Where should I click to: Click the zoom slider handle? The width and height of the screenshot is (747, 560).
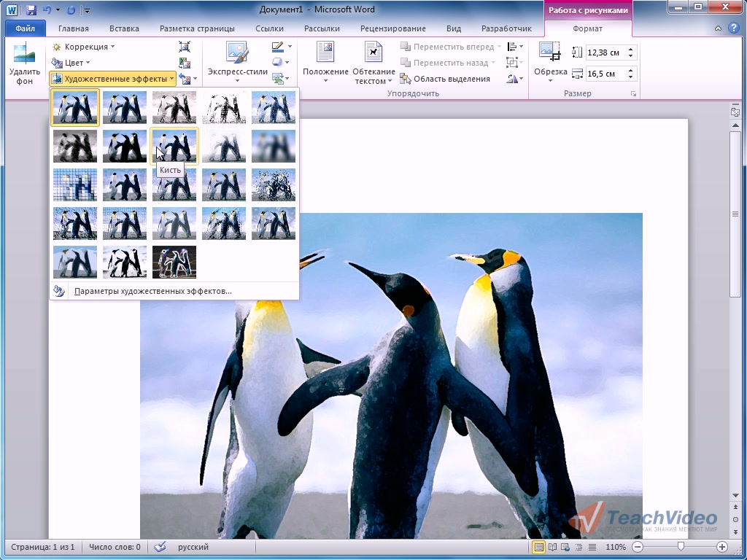pyautogui.click(x=681, y=547)
